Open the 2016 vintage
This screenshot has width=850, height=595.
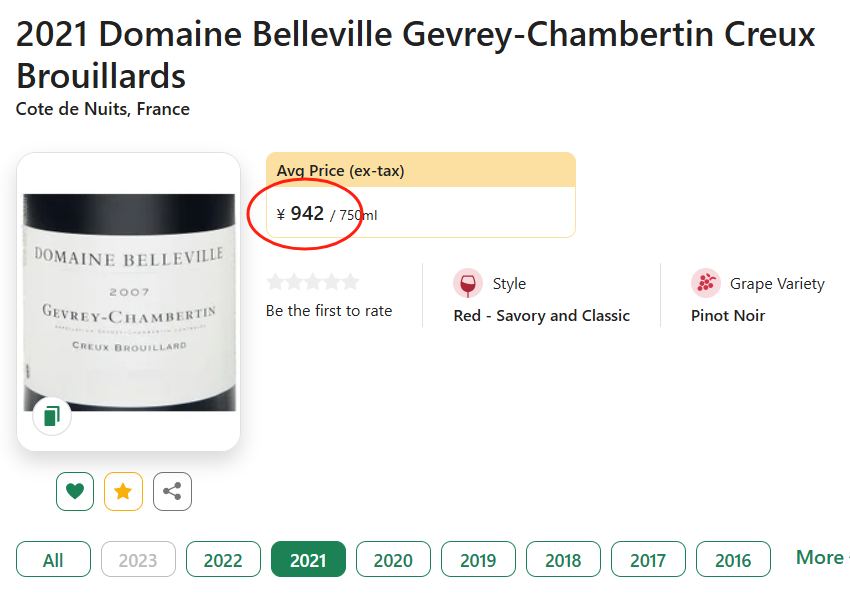[733, 560]
